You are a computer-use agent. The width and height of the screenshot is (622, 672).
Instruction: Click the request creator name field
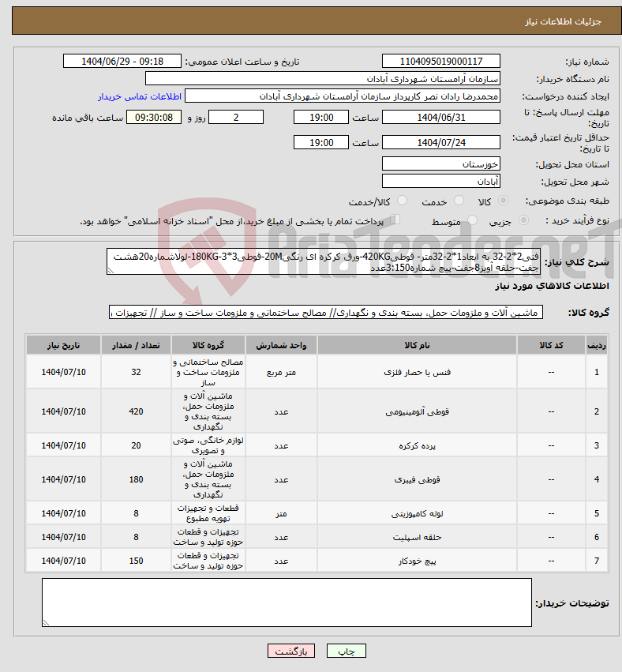coord(343,96)
